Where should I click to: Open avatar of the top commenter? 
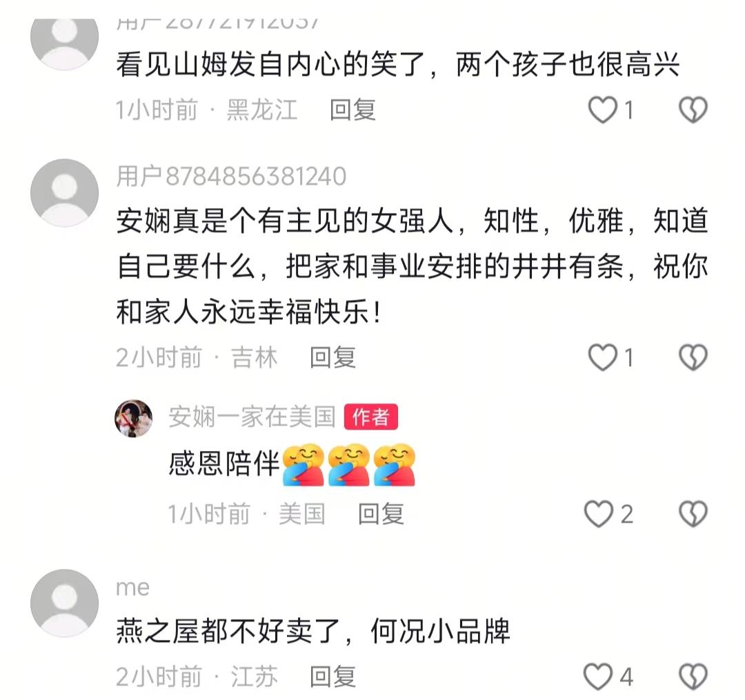[x=65, y=39]
